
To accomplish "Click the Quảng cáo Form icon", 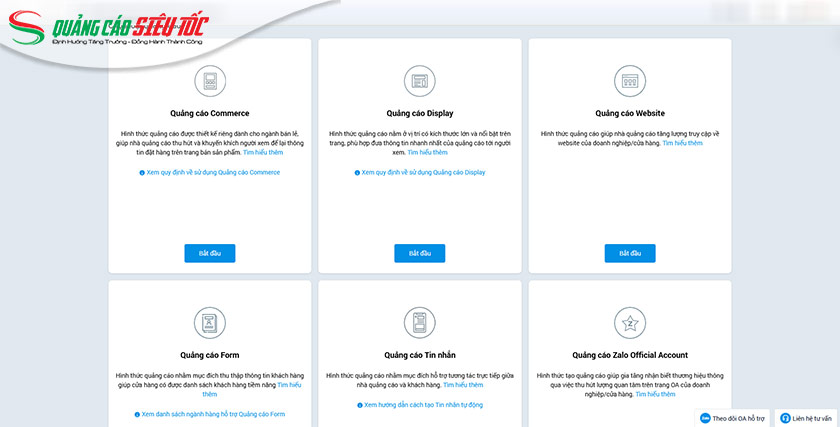I will 210,322.
